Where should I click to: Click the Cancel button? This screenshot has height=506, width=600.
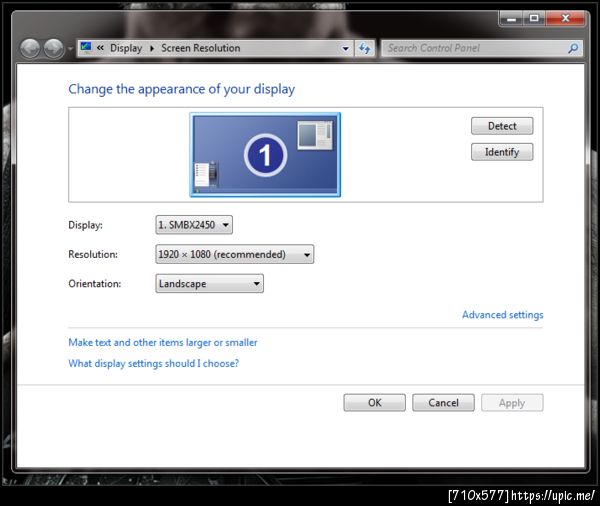point(443,403)
